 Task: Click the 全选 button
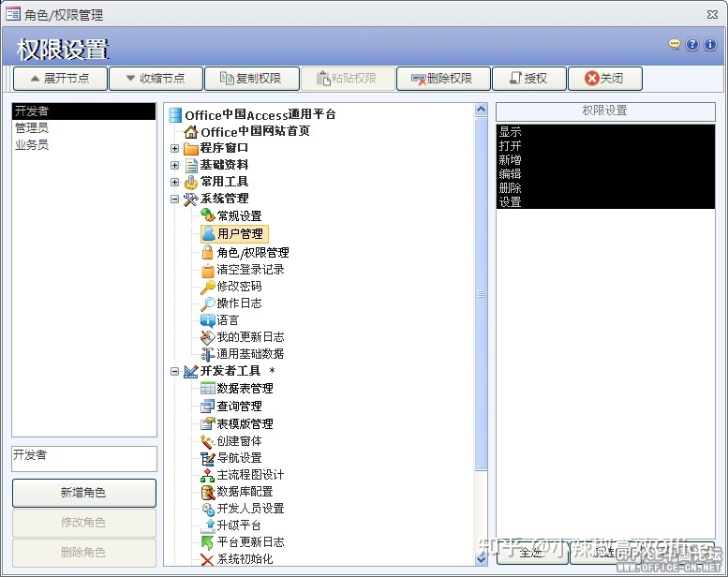coord(532,553)
